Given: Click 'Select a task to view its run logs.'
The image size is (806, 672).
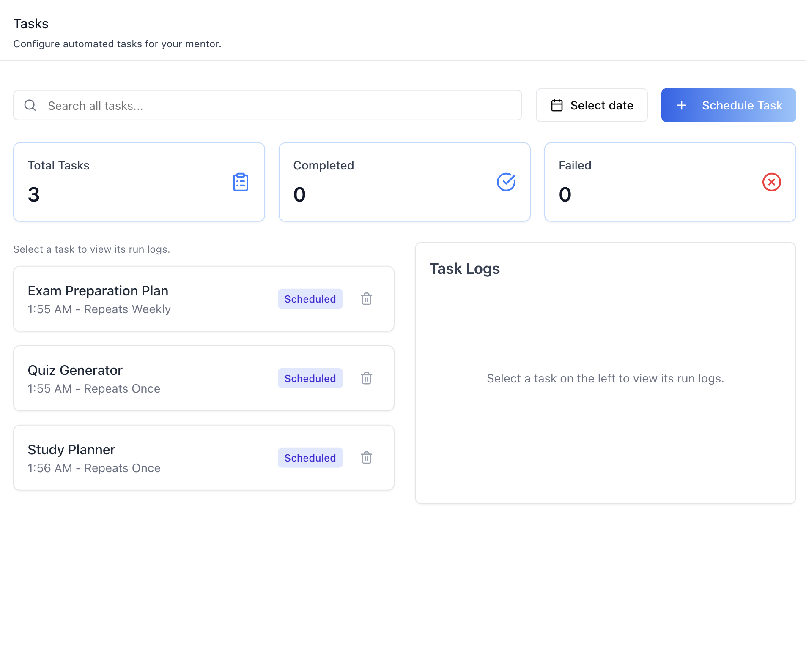Looking at the screenshot, I should tap(92, 249).
